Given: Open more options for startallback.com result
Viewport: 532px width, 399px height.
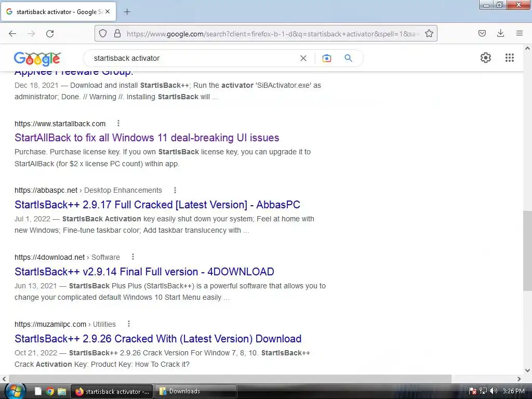Looking at the screenshot, I should (x=118, y=123).
